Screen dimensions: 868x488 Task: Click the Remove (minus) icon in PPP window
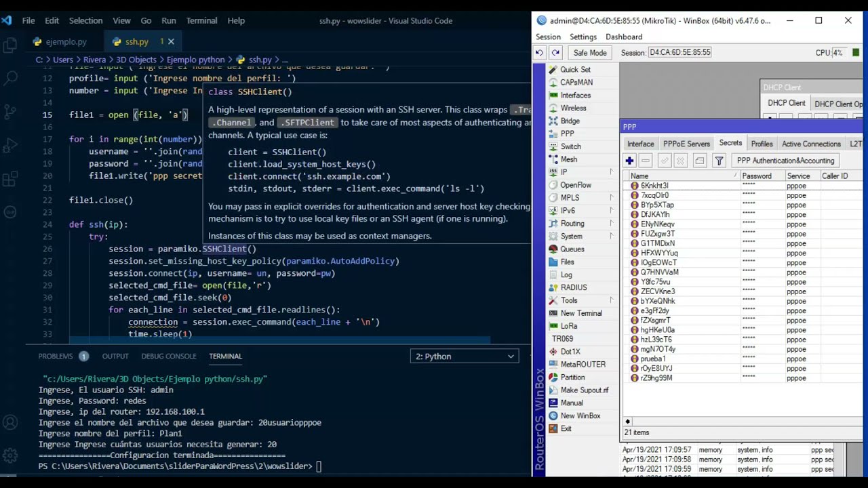point(646,161)
